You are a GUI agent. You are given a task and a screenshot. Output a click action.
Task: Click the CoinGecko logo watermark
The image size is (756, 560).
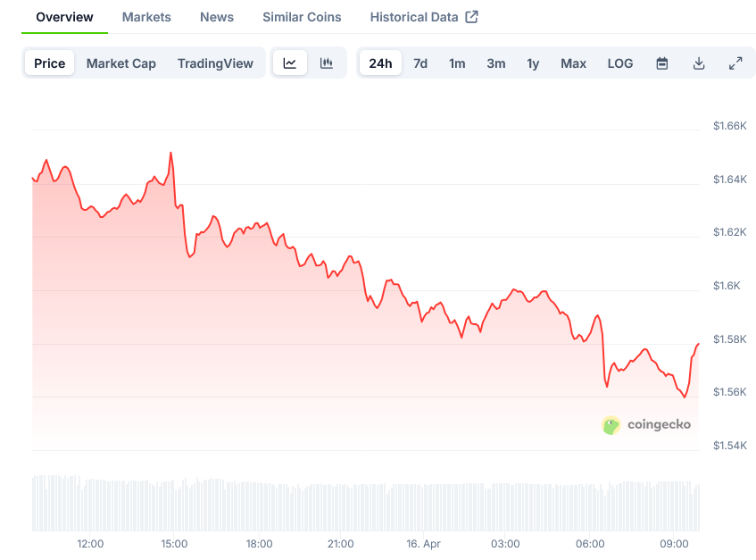[x=647, y=425]
